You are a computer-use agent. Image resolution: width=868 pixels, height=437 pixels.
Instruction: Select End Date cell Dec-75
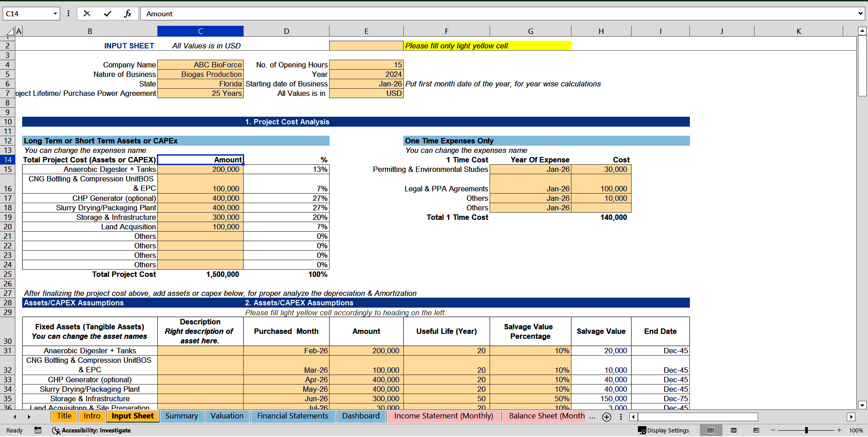point(660,399)
